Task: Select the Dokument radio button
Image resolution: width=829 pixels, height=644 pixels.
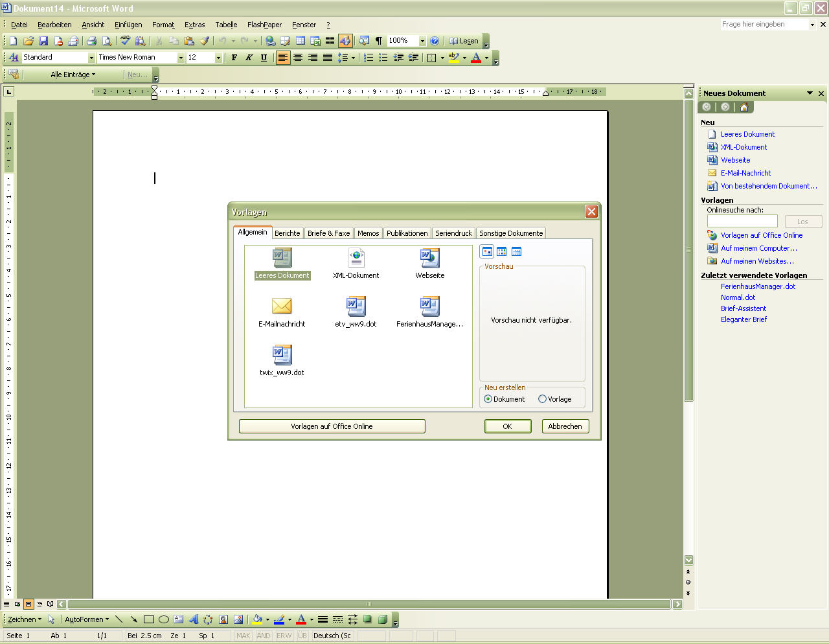Action: tap(488, 399)
